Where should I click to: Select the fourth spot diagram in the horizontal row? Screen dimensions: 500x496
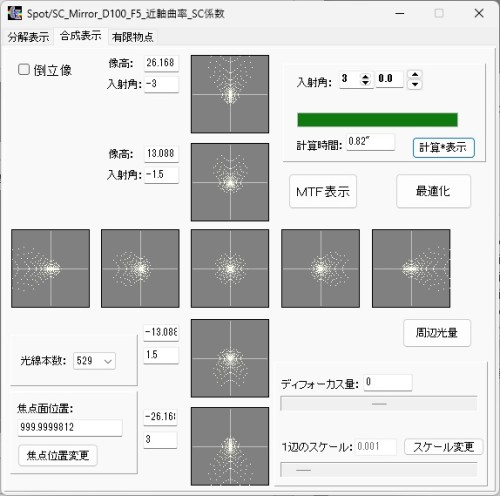[320, 268]
